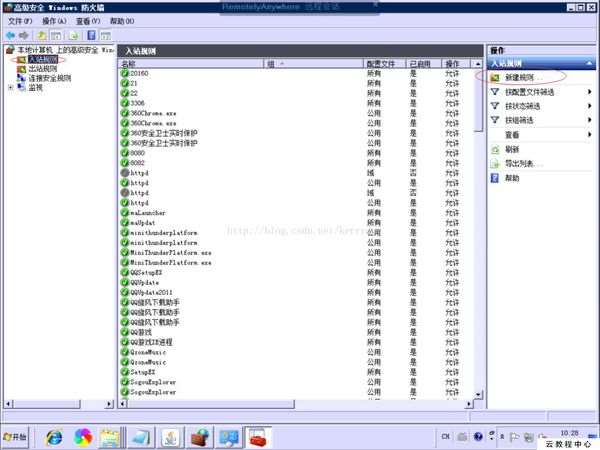Toggle the show/hide action pane toolbar icon
Screen dimensions: 600x450
point(106,36)
